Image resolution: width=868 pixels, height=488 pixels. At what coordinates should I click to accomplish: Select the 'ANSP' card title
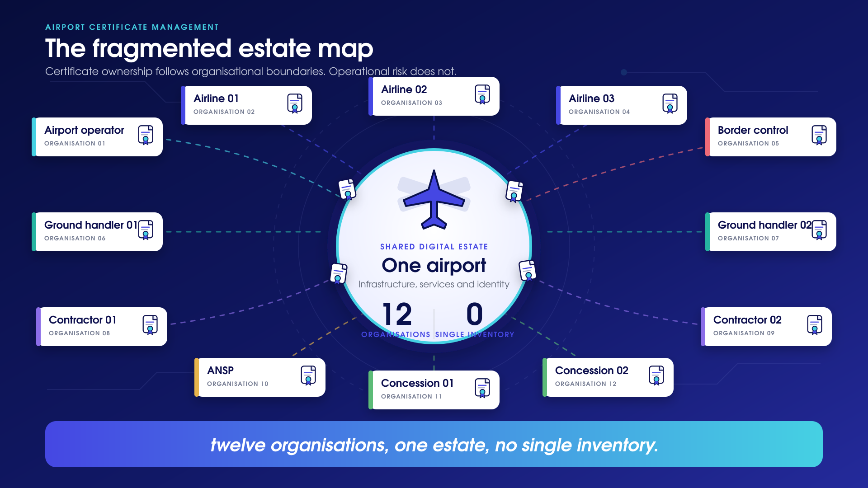tap(221, 371)
